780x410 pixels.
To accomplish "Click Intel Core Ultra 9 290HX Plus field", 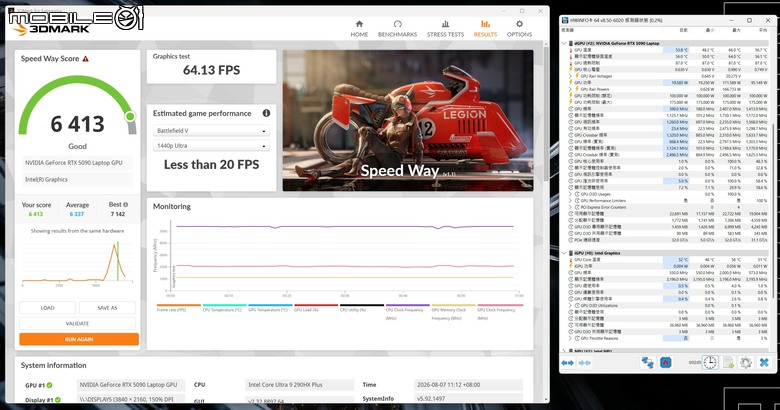I will pos(300,385).
